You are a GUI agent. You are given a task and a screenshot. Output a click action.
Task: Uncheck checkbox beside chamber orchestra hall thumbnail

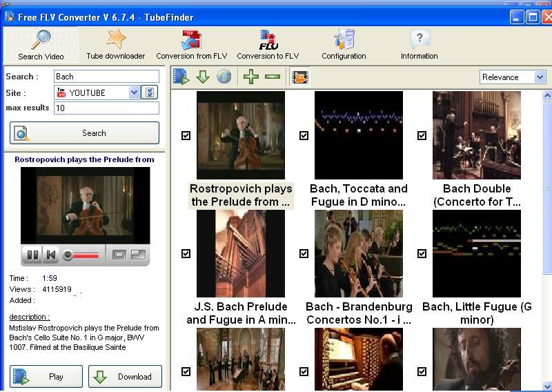(x=186, y=371)
